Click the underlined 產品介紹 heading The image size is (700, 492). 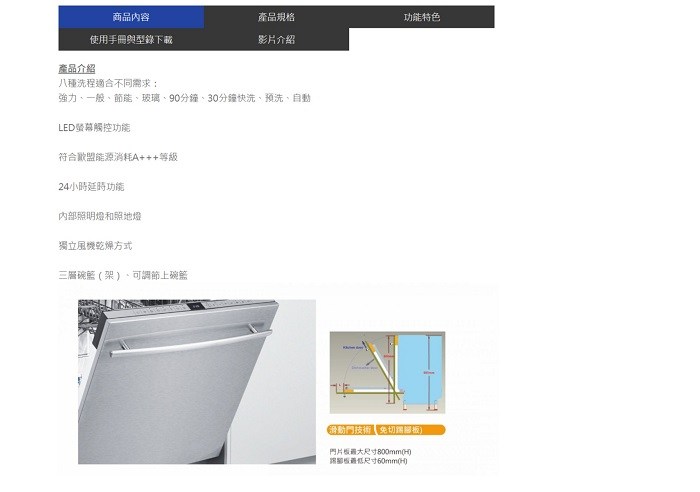pyautogui.click(x=77, y=68)
